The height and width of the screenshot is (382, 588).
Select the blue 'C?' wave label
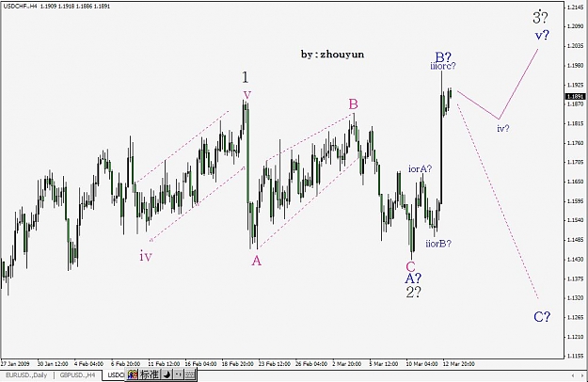pos(542,317)
